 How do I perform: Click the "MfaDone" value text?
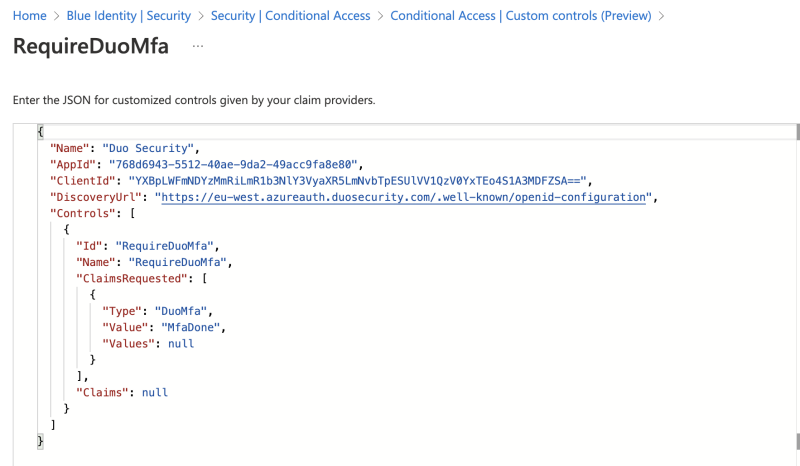(x=190, y=328)
